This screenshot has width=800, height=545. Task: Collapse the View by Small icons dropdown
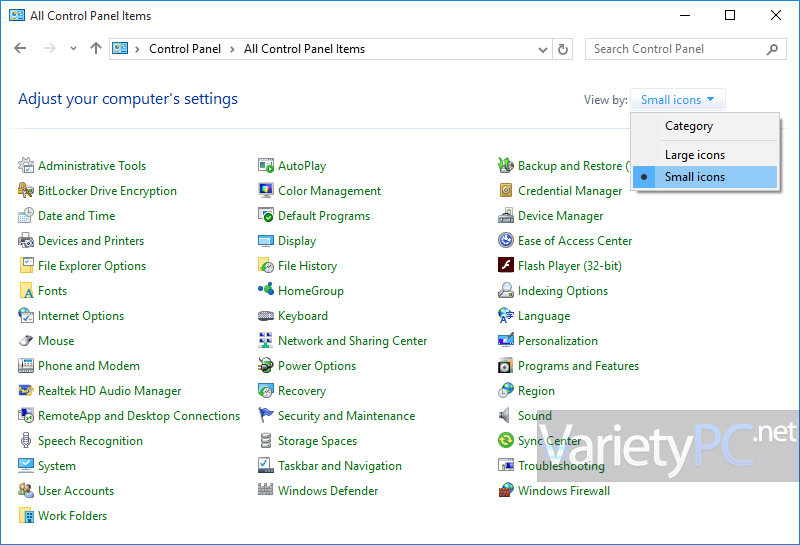pyautogui.click(x=677, y=100)
